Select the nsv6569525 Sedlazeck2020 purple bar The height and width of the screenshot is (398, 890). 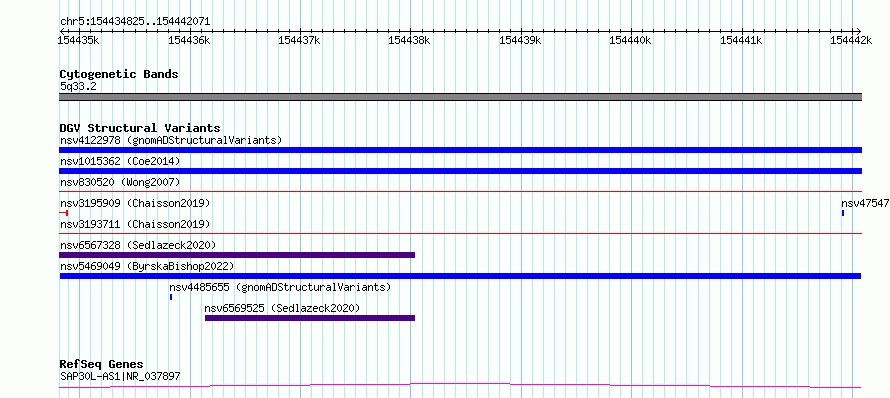(x=310, y=318)
